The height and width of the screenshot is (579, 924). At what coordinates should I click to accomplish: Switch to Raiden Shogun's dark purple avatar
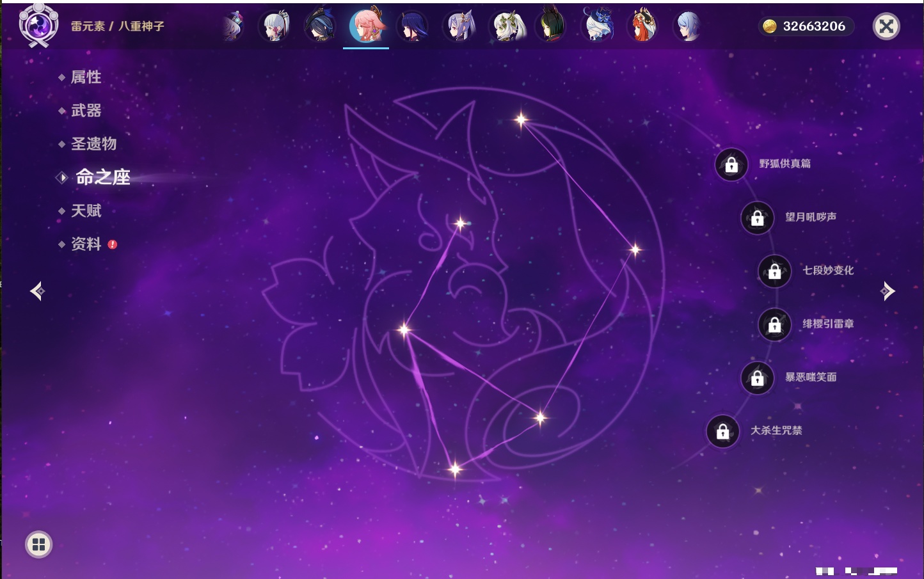tap(413, 26)
